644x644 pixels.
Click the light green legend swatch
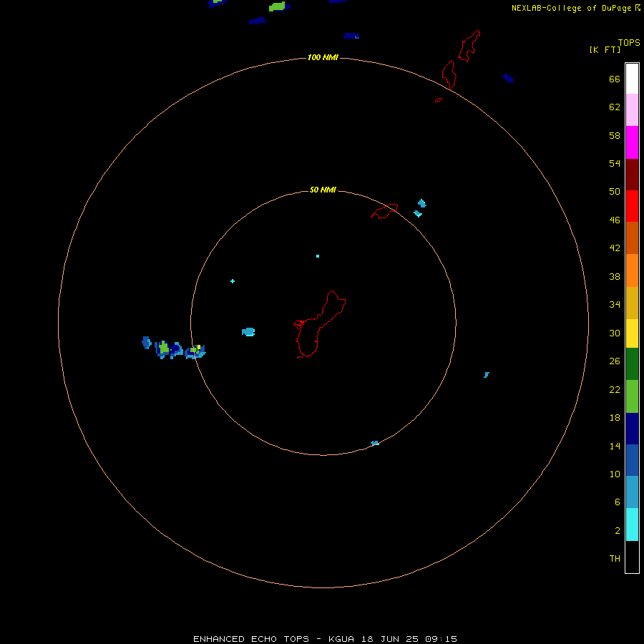coord(632,396)
